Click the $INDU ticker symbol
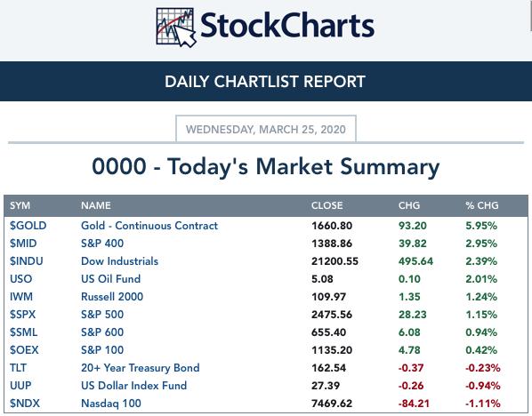Viewport: 532px width, 416px height. 26,261
